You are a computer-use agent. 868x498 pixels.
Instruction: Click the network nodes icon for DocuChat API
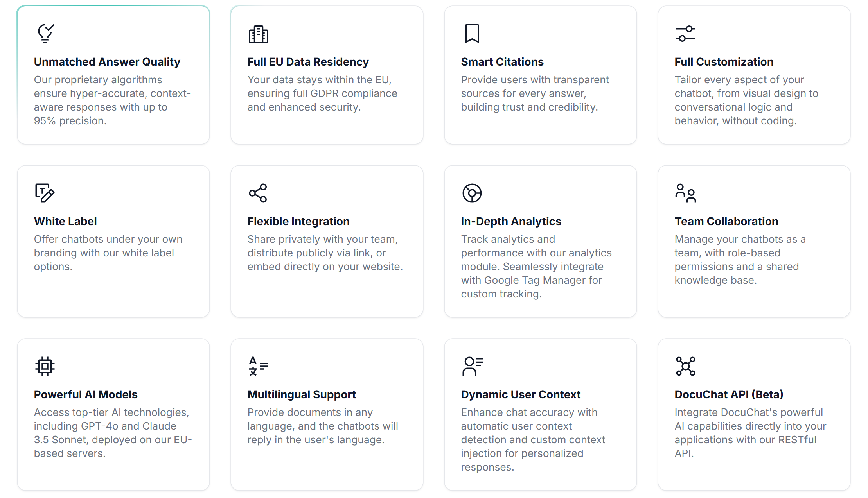685,366
